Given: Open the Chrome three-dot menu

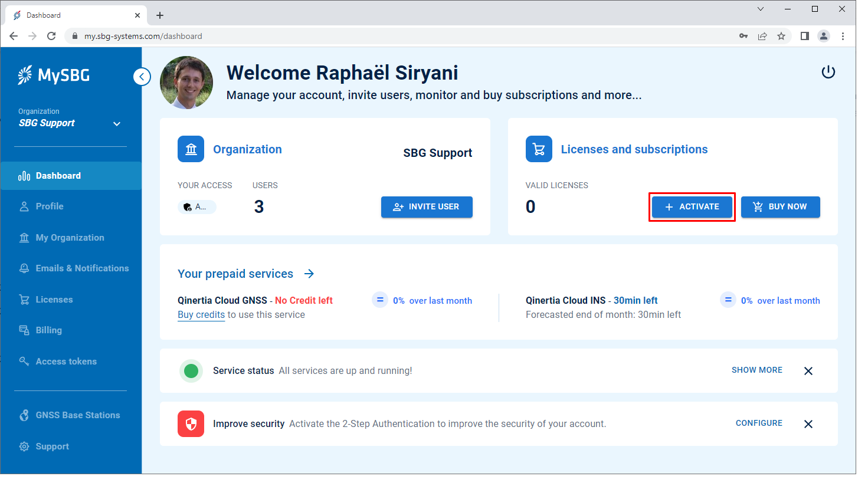Looking at the screenshot, I should (843, 36).
